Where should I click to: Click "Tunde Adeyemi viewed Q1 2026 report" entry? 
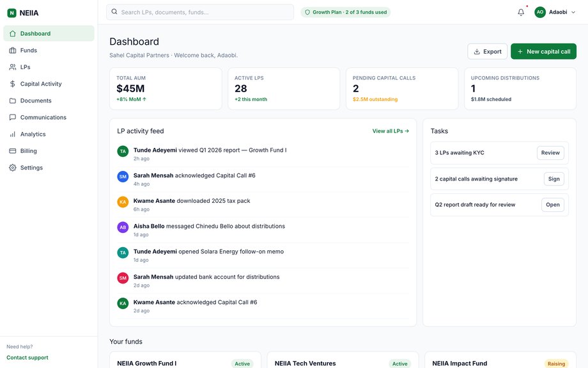coord(263,154)
